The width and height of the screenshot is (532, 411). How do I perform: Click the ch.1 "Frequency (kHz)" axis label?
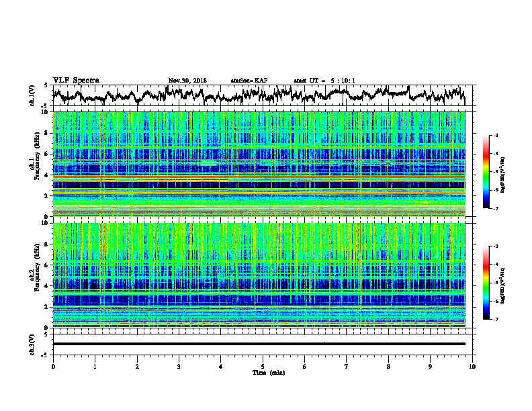coord(37,156)
